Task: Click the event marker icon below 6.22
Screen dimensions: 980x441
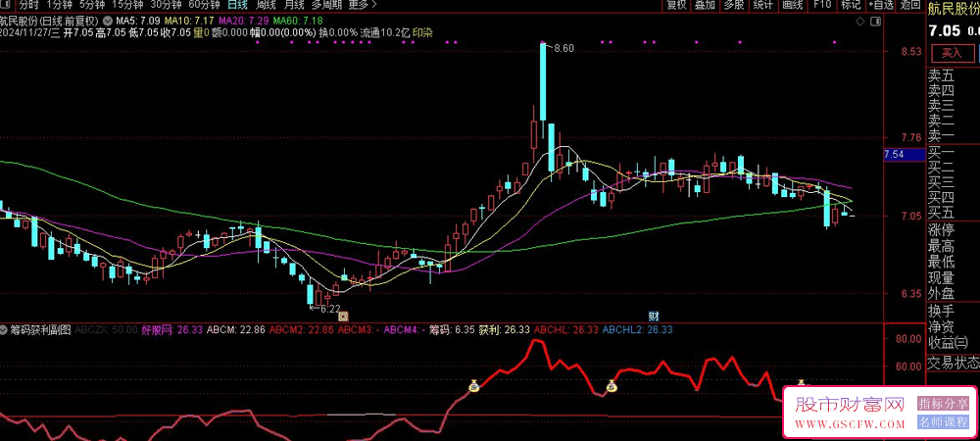Action: (342, 317)
